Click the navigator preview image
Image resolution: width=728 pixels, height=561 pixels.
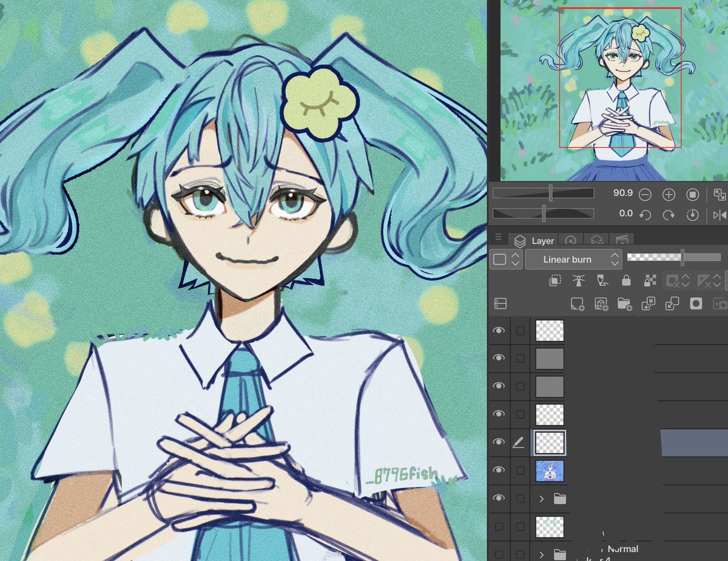pyautogui.click(x=614, y=90)
